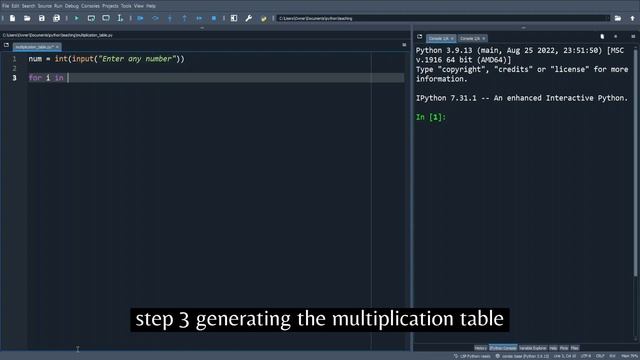Open console pane options menu
640x360 pixels.
pyautogui.click(x=633, y=37)
